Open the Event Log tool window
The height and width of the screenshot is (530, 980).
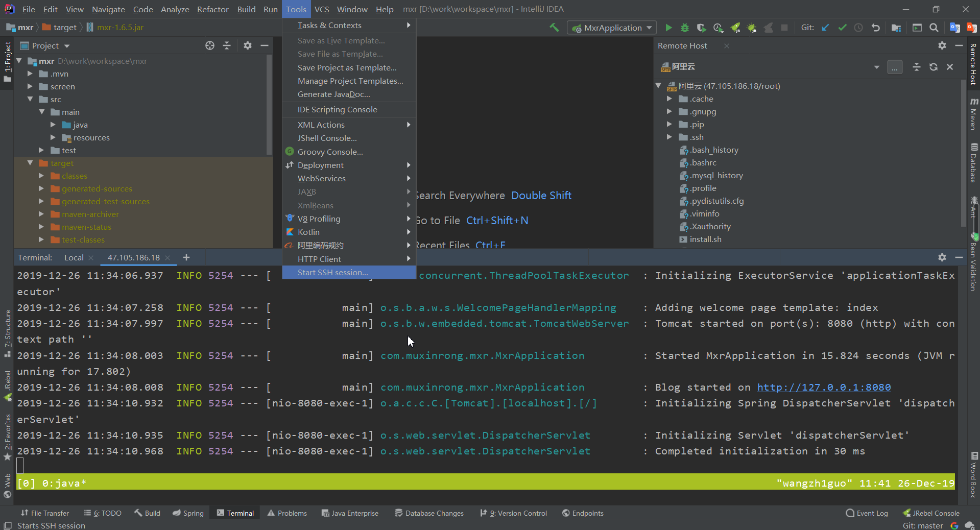tap(867, 513)
